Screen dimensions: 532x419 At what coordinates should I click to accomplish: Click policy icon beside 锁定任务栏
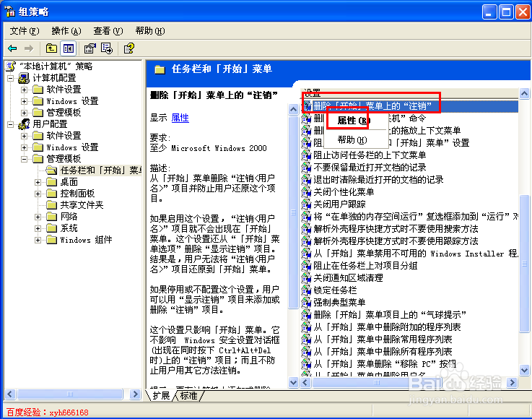(306, 290)
